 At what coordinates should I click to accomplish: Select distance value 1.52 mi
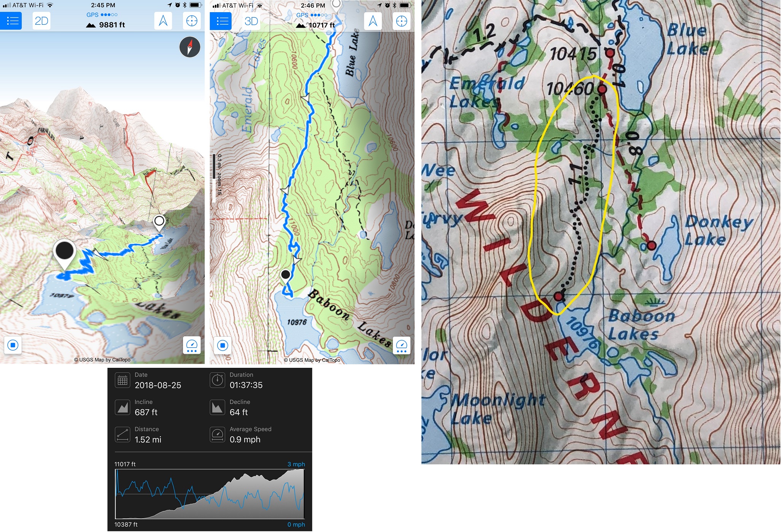(148, 440)
